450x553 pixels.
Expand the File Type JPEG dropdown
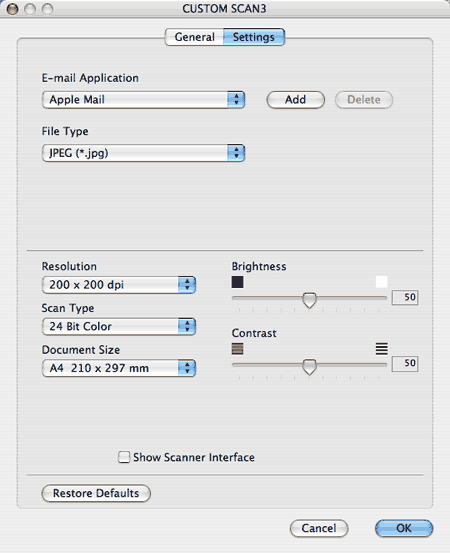tap(143, 153)
